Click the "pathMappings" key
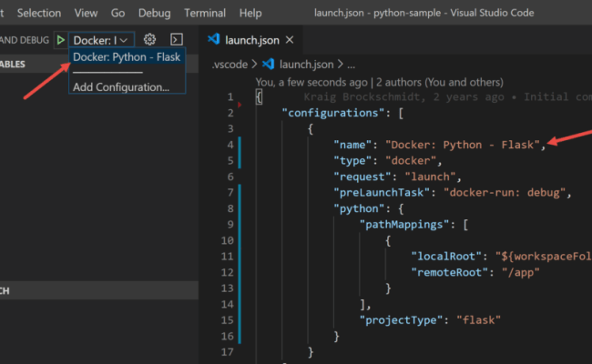Screen dimensions: 592x364 point(404,225)
